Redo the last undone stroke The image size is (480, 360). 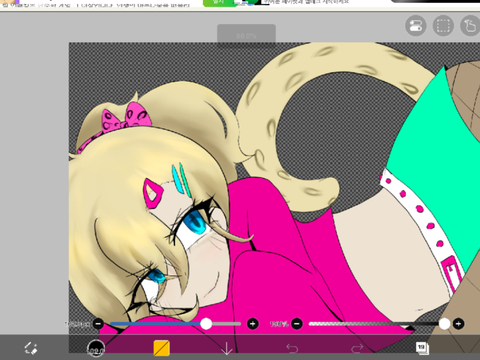click(x=357, y=349)
